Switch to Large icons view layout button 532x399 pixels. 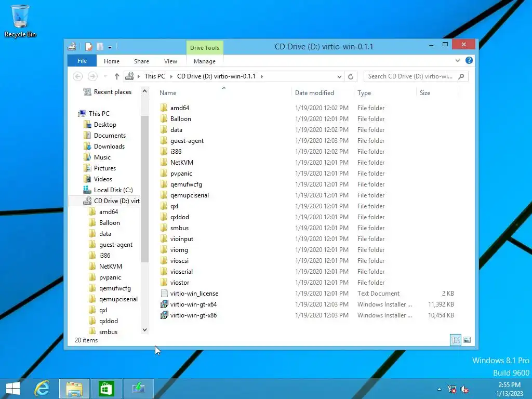tap(467, 340)
